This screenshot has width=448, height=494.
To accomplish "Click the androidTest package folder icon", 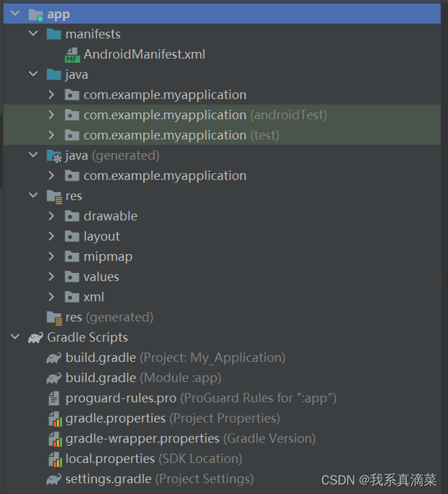I will [72, 115].
